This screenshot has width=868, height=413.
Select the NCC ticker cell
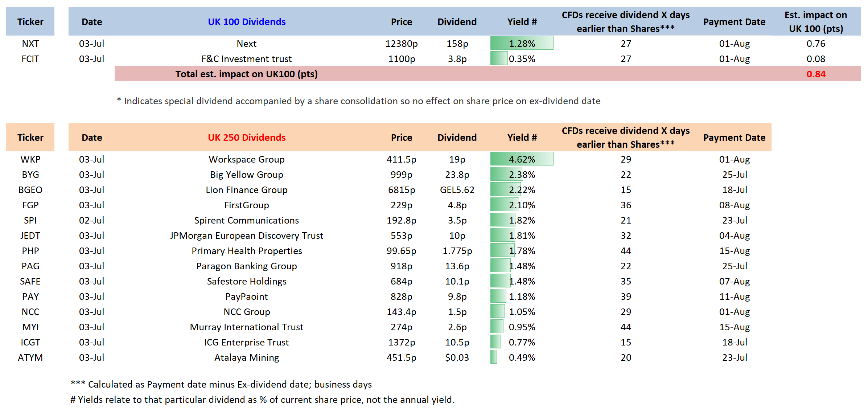click(30, 312)
